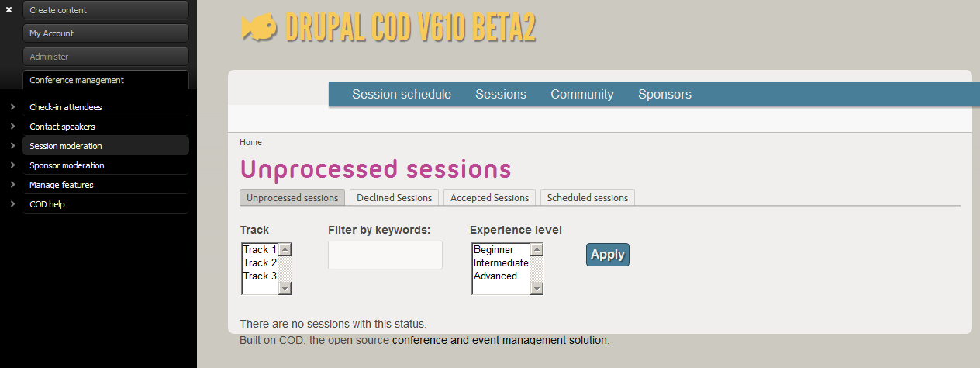Click Experience level scroll down arrow
Viewport: 980px width, 368px height.
click(537, 288)
